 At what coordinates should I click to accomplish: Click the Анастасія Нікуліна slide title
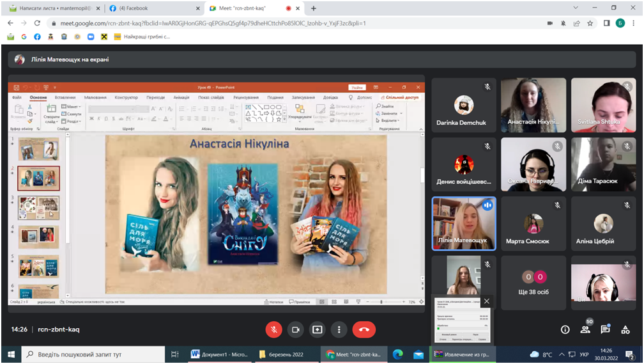click(240, 143)
